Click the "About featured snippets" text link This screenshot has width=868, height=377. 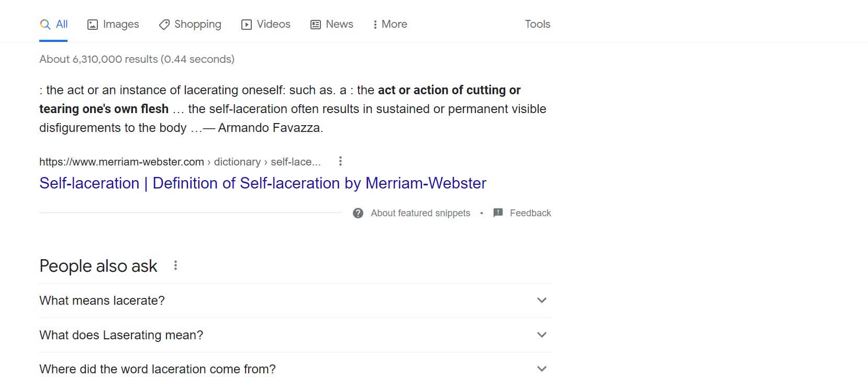pyautogui.click(x=420, y=213)
